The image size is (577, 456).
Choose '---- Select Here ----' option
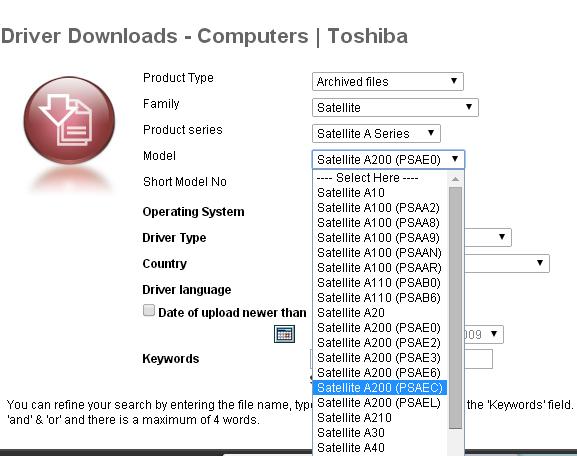tap(380, 178)
